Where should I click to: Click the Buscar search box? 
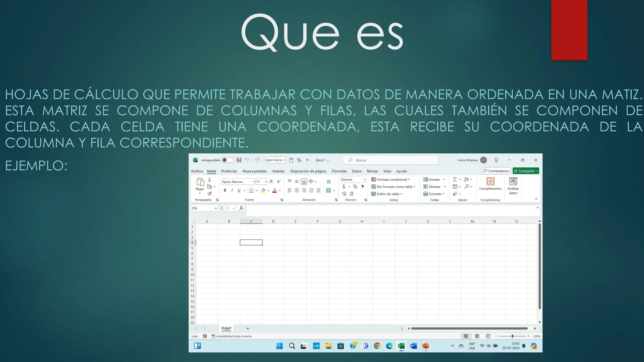point(390,160)
